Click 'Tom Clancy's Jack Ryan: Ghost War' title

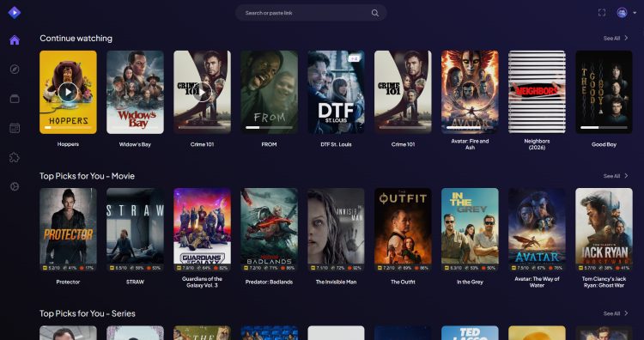604,282
